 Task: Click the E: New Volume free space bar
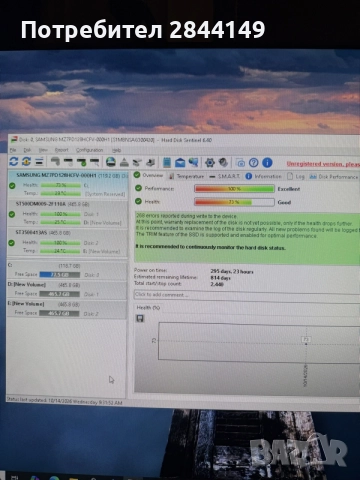[60, 313]
